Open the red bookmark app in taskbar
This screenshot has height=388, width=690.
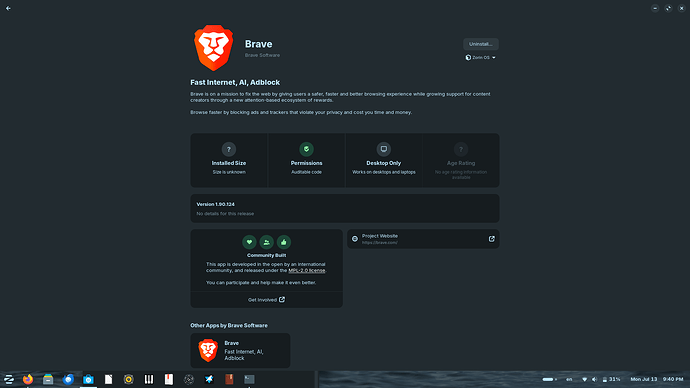coord(169,379)
